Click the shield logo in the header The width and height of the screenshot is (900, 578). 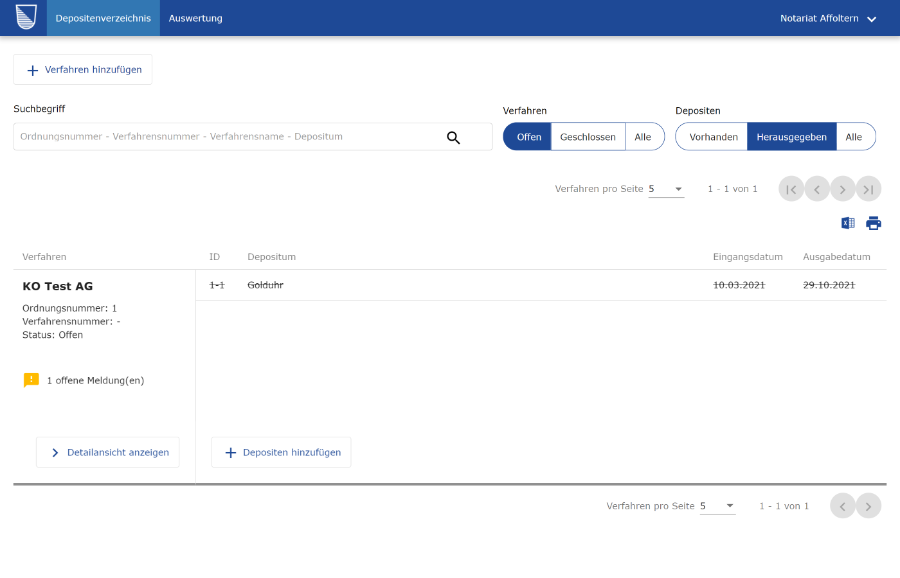[26, 17]
